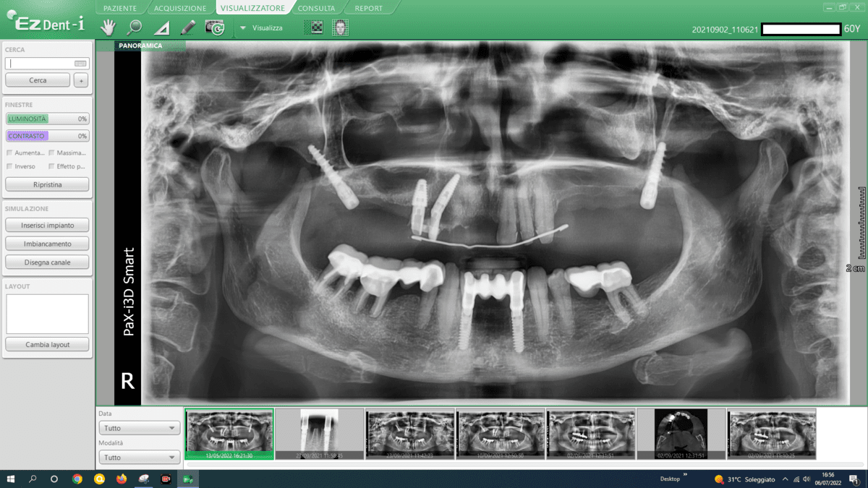
Task: Check the Massima option
Action: tap(52, 153)
